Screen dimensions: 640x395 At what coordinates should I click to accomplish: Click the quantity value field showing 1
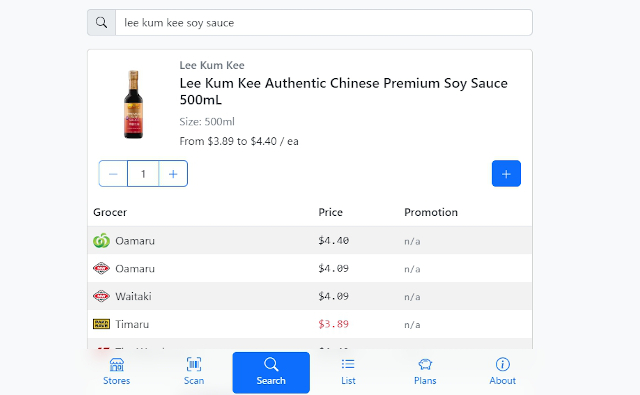(x=143, y=174)
